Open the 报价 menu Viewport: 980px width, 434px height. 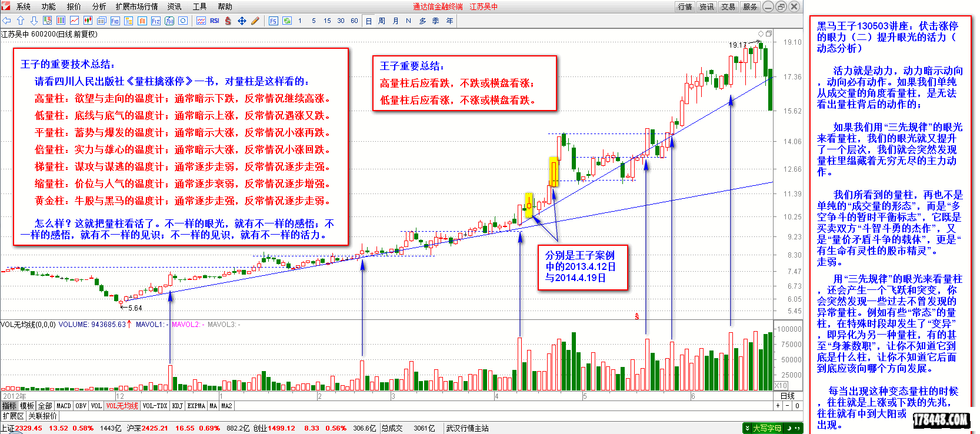pyautogui.click(x=74, y=6)
